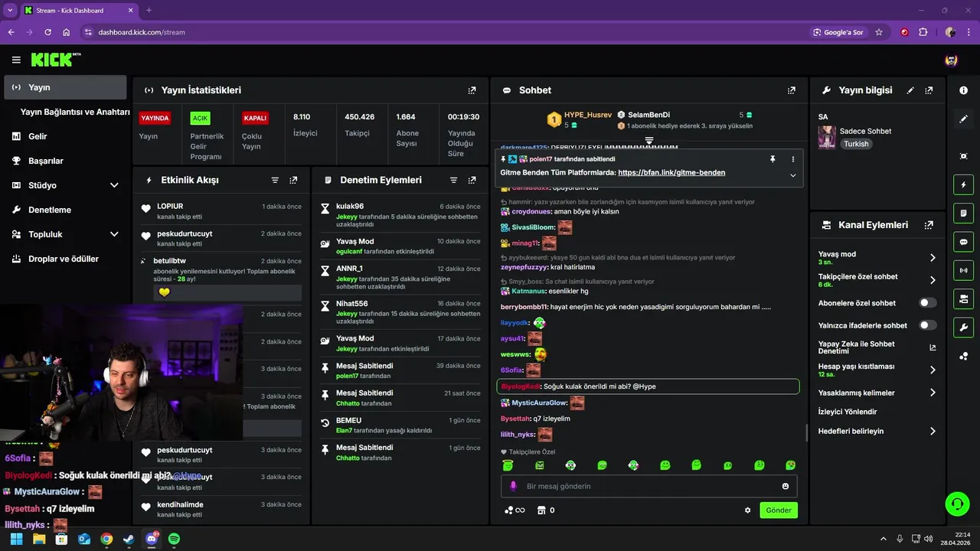Open Discord from the taskbar
980x551 pixels.
(151, 539)
